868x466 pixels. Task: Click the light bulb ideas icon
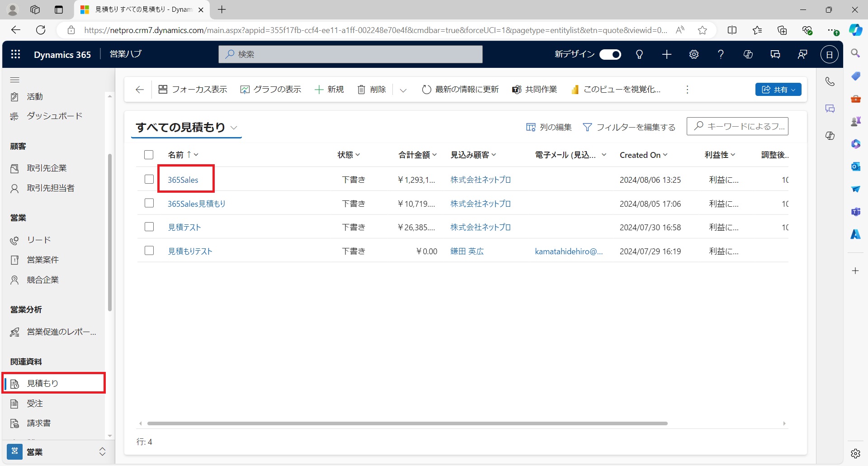tap(639, 54)
